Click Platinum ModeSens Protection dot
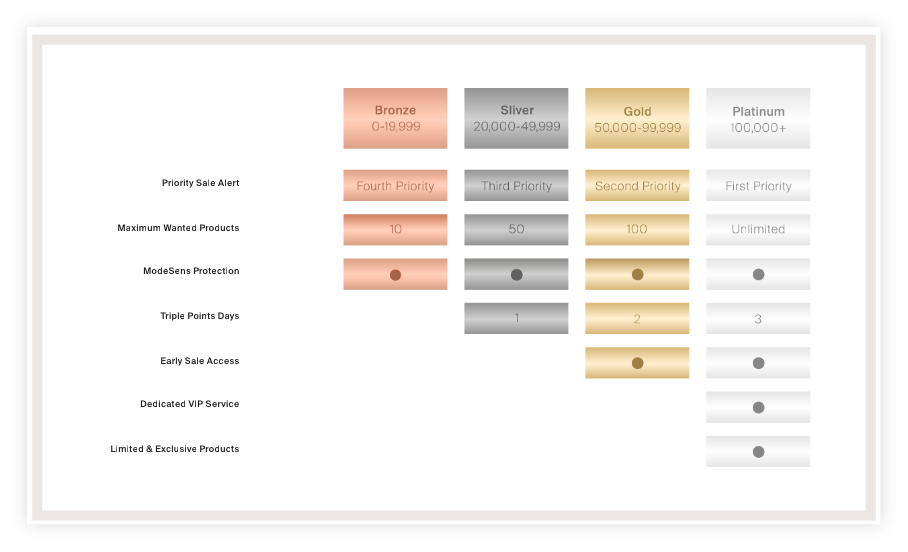908x552 pixels. tap(758, 274)
